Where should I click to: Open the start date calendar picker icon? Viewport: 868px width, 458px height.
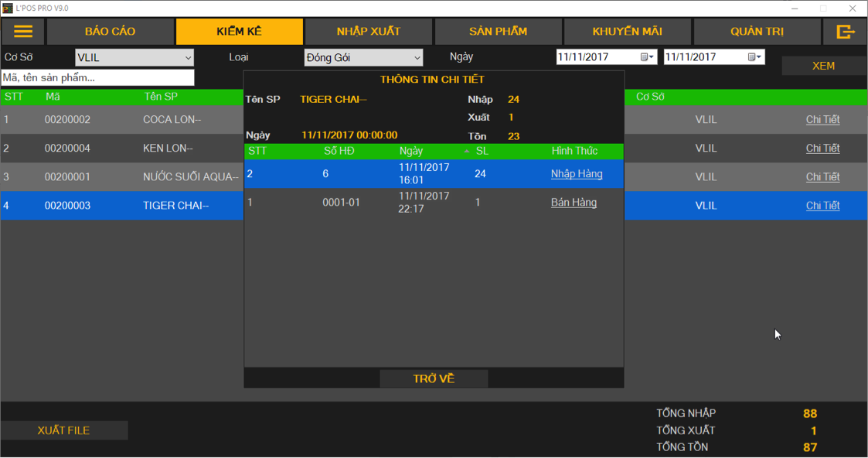(647, 57)
